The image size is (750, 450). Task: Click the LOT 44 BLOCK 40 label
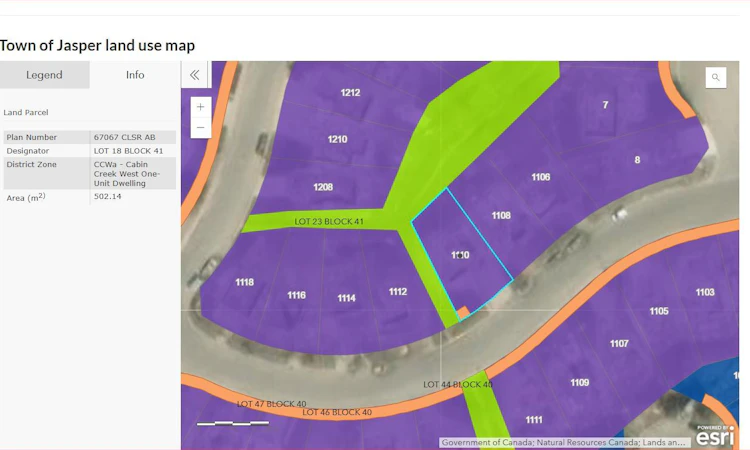458,384
